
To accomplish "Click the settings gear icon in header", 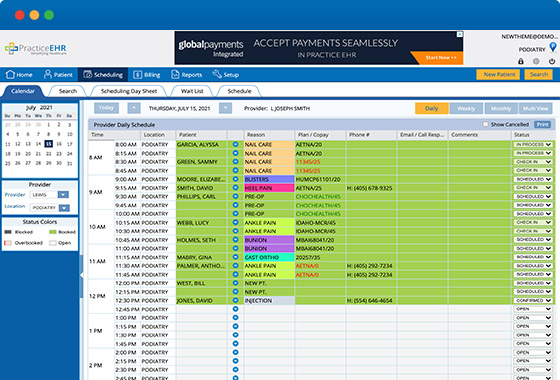I will coord(536,61).
